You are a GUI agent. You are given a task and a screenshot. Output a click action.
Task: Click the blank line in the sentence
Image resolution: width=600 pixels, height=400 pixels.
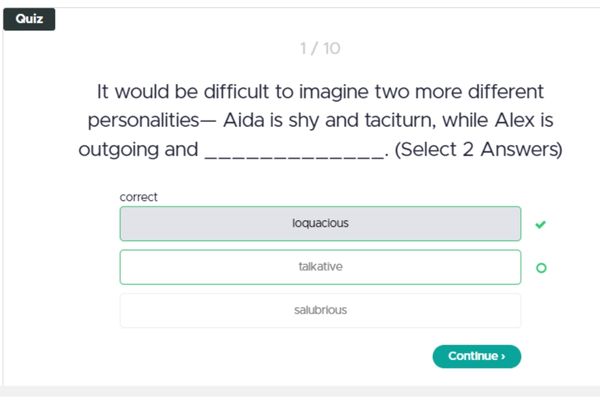click(x=293, y=152)
